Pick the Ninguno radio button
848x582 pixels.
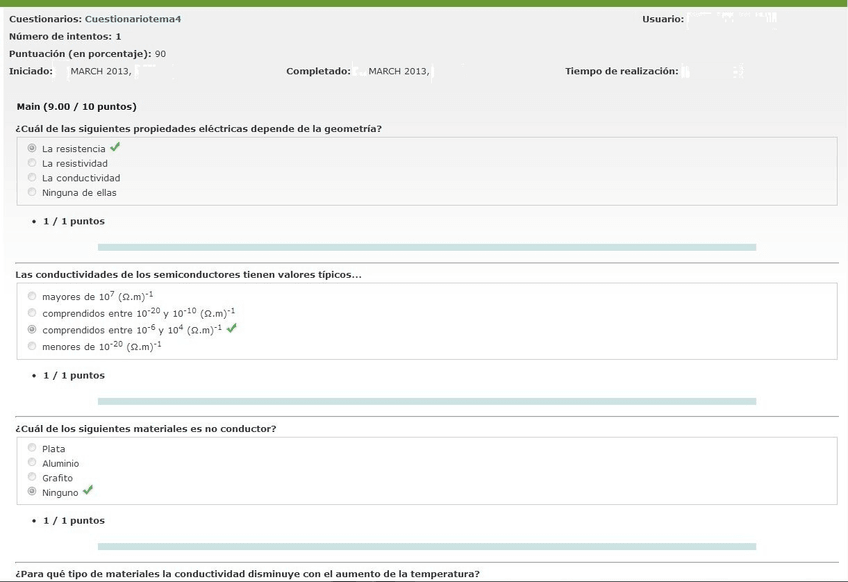click(32, 492)
